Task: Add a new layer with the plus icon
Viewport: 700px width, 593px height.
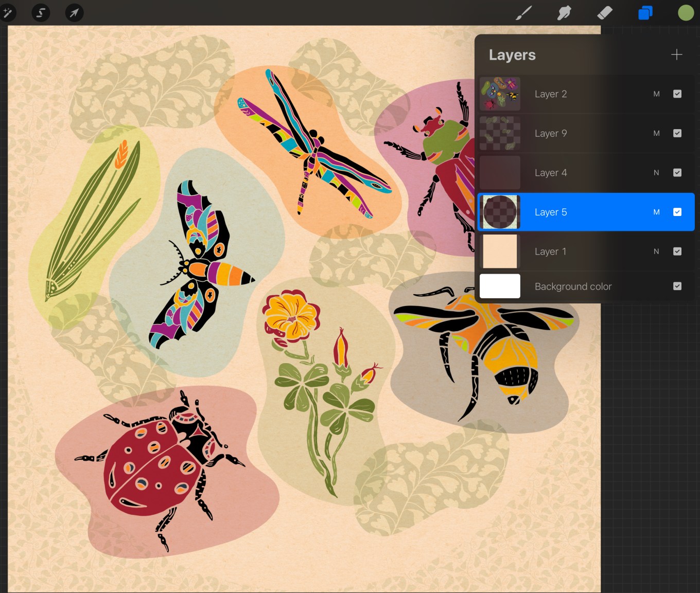Action: point(676,55)
